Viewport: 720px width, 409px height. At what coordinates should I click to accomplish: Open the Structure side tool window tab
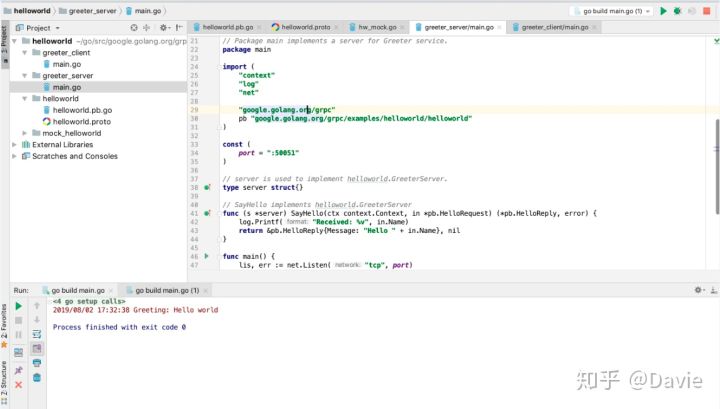[4, 382]
